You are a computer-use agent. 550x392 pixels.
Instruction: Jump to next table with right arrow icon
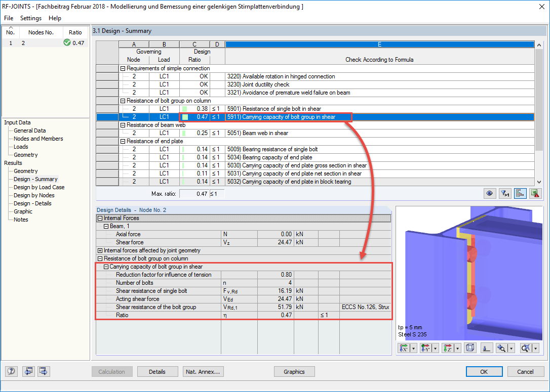43,371
